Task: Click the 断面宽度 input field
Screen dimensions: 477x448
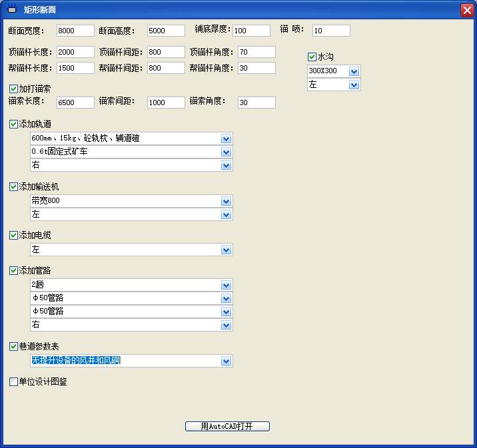Action: 74,31
